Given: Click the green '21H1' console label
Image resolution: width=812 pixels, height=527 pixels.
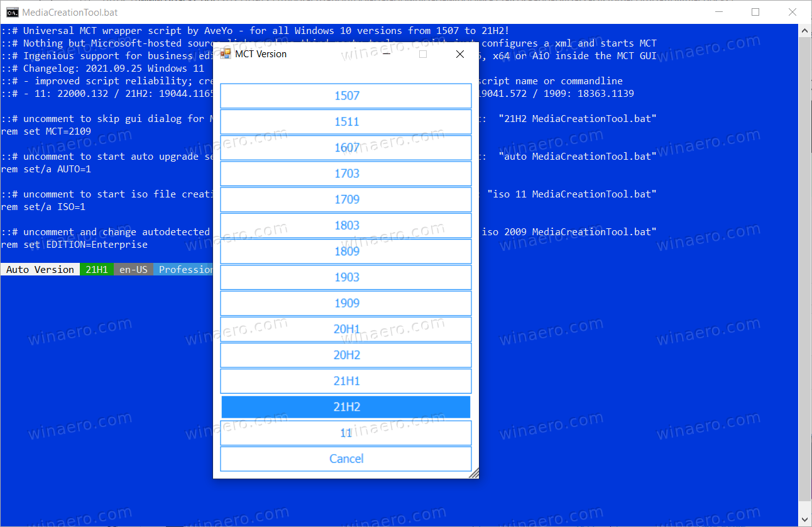Looking at the screenshot, I should 97,269.
